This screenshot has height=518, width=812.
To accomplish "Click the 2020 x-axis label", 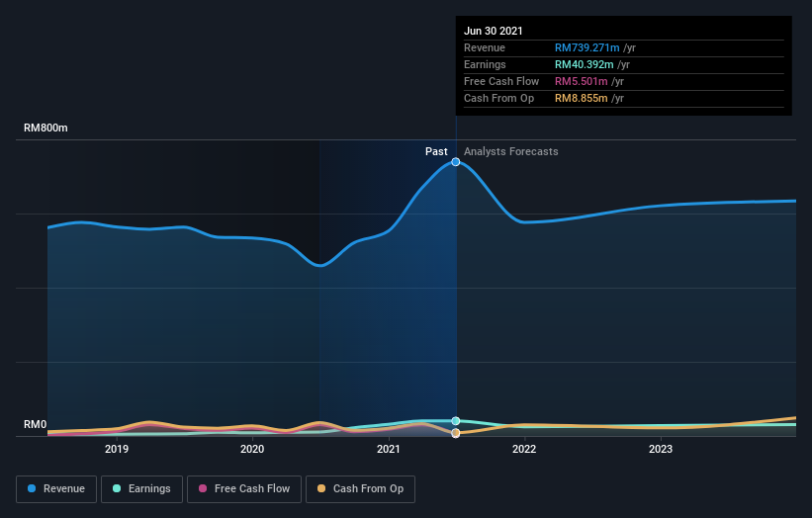I will (x=252, y=449).
